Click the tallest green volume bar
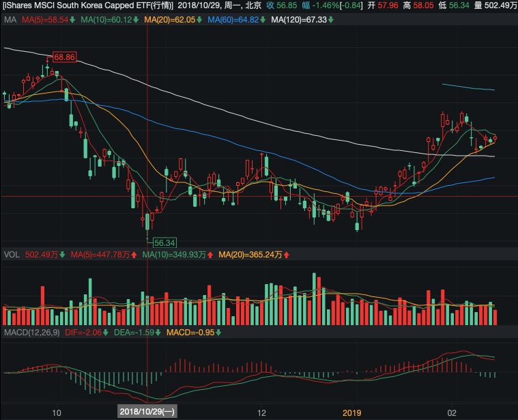Viewport: 518px width, 420px height. [314, 298]
